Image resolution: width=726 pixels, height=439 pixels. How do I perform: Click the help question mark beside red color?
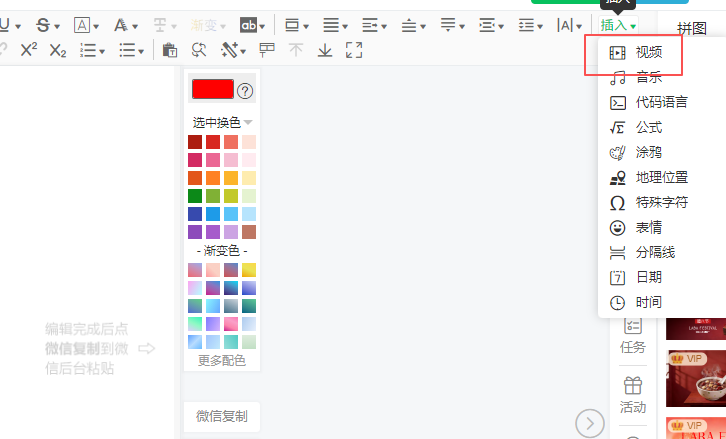click(x=245, y=91)
